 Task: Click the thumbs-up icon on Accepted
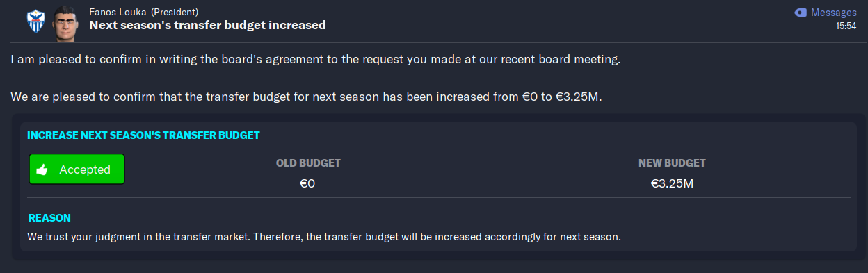tap(42, 169)
